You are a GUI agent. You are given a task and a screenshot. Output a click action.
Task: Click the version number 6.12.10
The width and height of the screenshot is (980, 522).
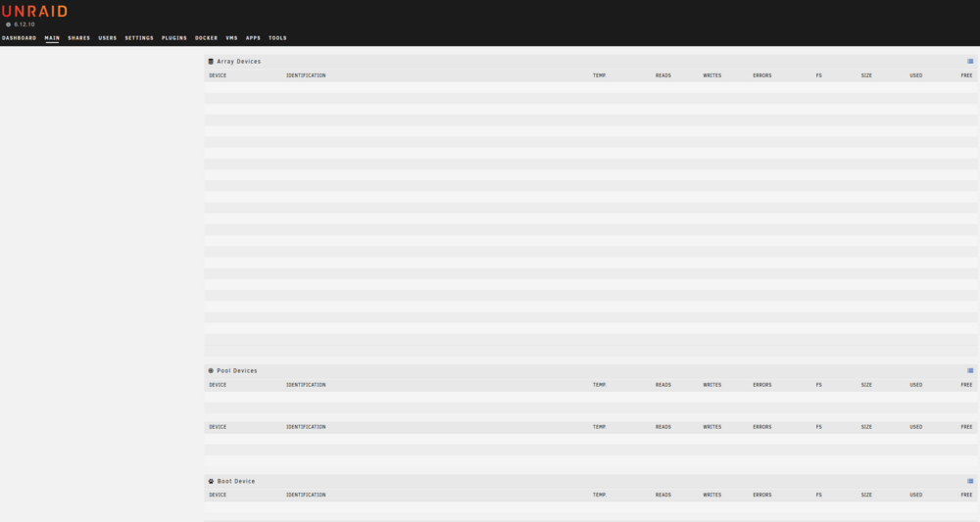[24, 24]
